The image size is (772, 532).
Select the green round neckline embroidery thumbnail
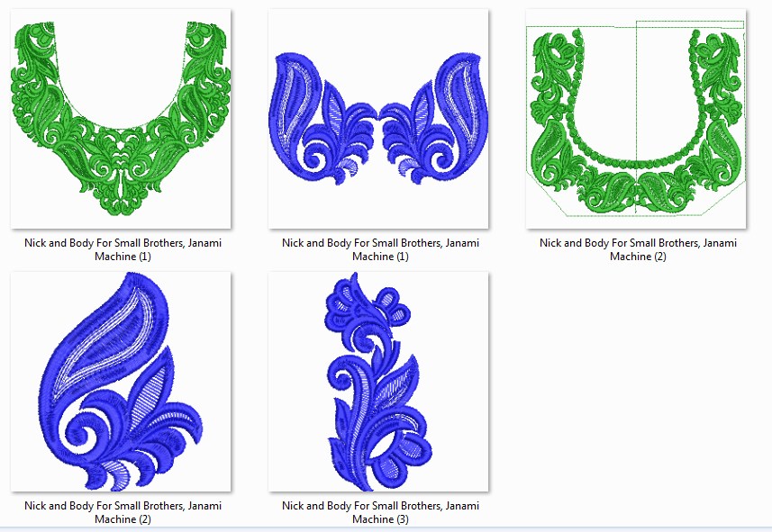120,119
